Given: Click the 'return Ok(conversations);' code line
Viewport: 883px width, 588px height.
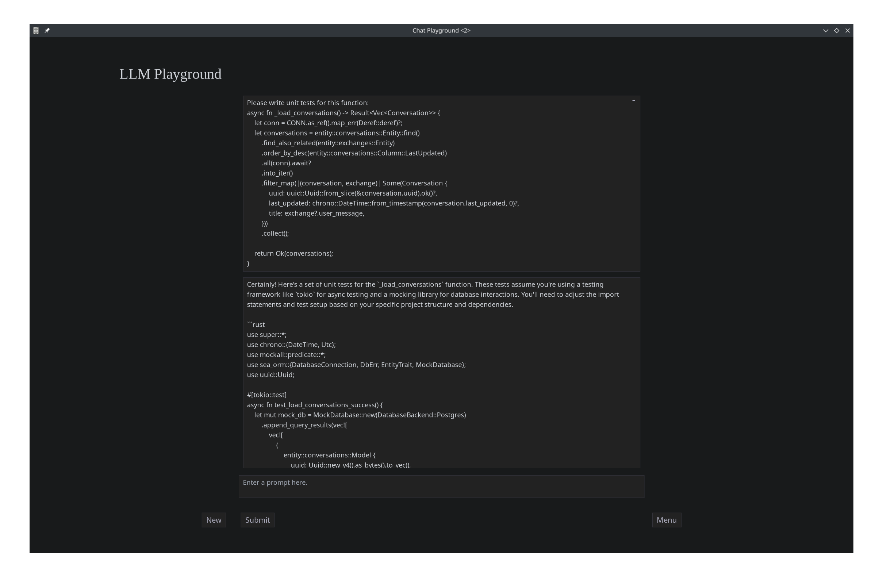Looking at the screenshot, I should click(293, 254).
